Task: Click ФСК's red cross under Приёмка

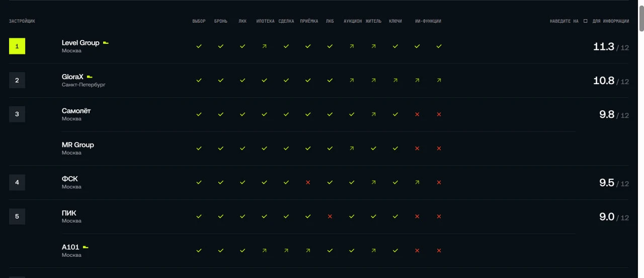Action: pyautogui.click(x=308, y=182)
